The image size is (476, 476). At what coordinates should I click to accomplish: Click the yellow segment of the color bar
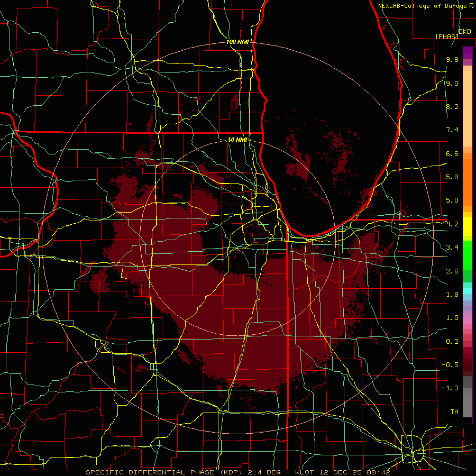467,226
